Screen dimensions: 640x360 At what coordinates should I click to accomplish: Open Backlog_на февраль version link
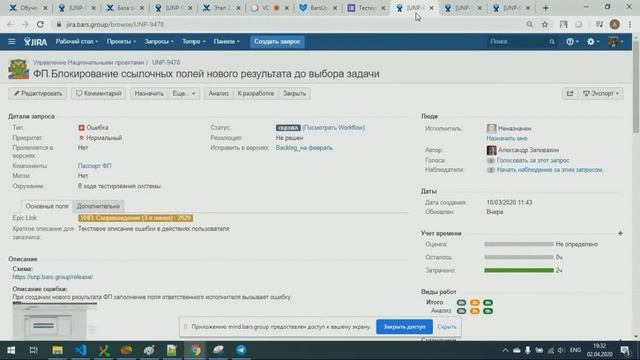pos(304,148)
